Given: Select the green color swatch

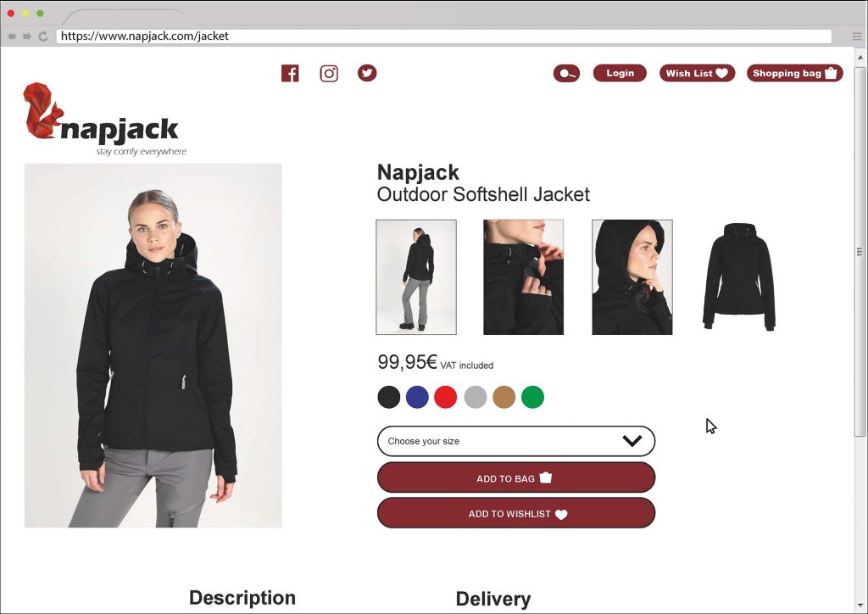Looking at the screenshot, I should click(532, 397).
